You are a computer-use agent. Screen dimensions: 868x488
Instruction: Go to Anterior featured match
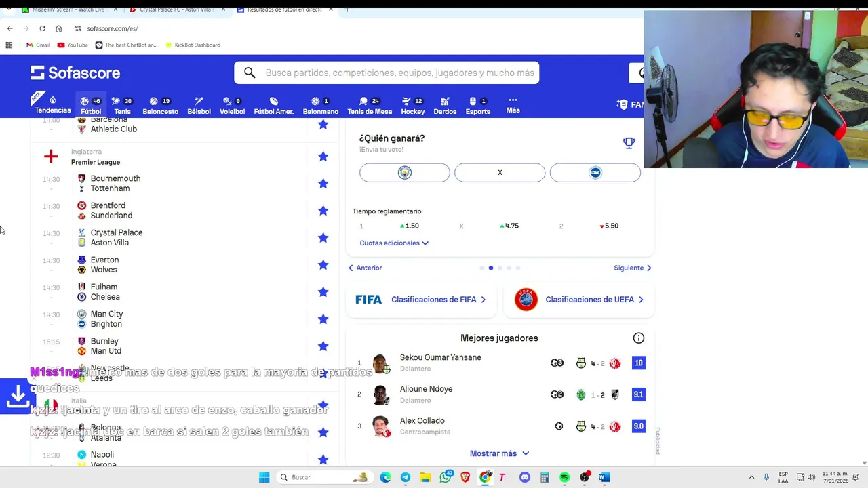coord(365,268)
